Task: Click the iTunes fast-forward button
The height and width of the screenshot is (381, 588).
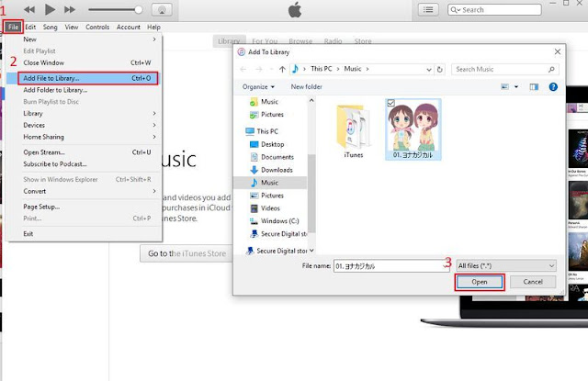Action: coord(70,10)
